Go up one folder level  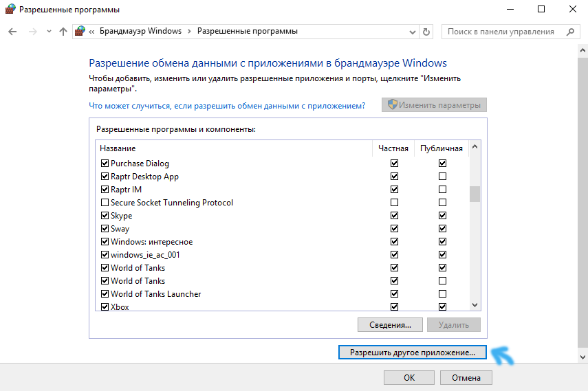coord(63,32)
